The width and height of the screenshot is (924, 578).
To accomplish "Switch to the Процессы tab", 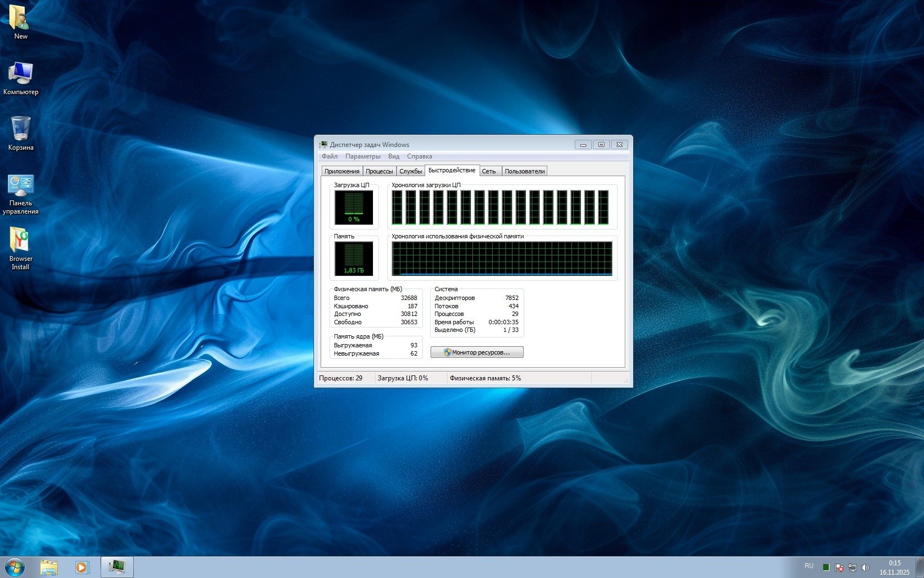I will (x=379, y=171).
